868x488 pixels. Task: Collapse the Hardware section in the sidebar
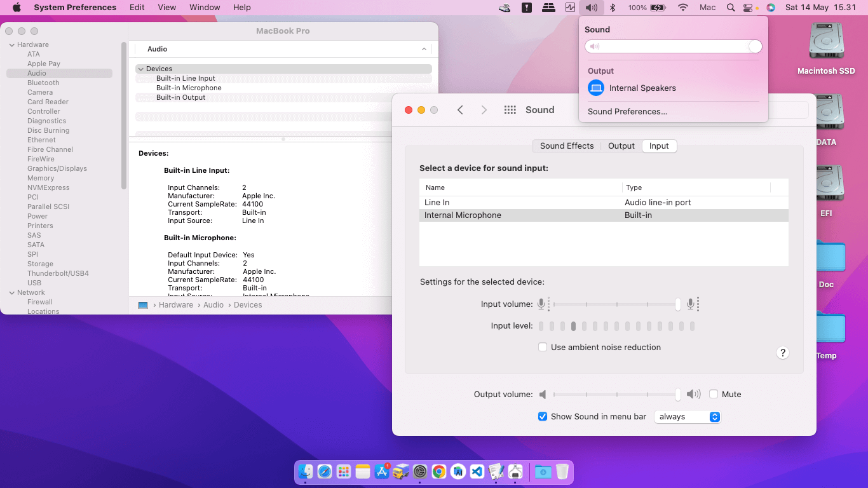tap(12, 44)
